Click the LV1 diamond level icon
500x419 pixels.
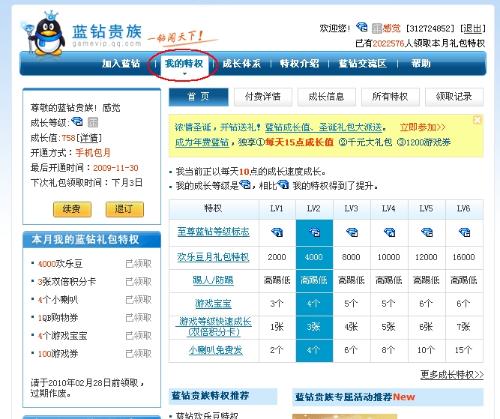(x=277, y=232)
